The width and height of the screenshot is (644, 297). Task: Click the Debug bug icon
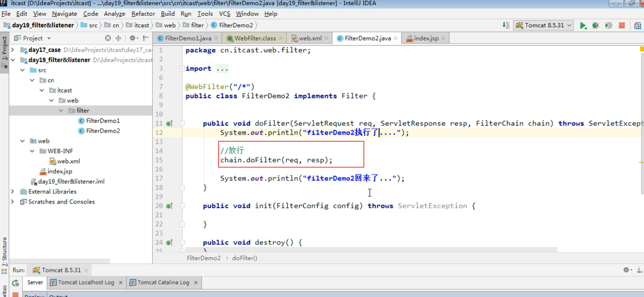(x=596, y=26)
